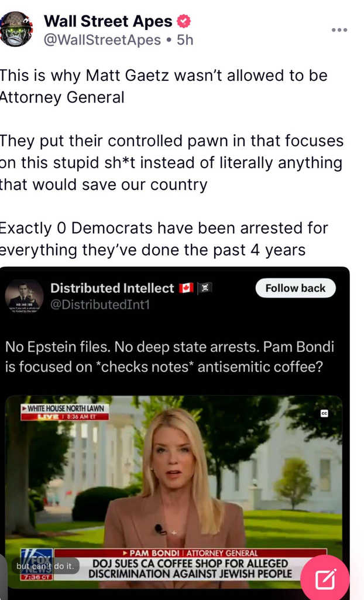
Task: Open the three-dot post options menu
Action: pyautogui.click(x=339, y=30)
